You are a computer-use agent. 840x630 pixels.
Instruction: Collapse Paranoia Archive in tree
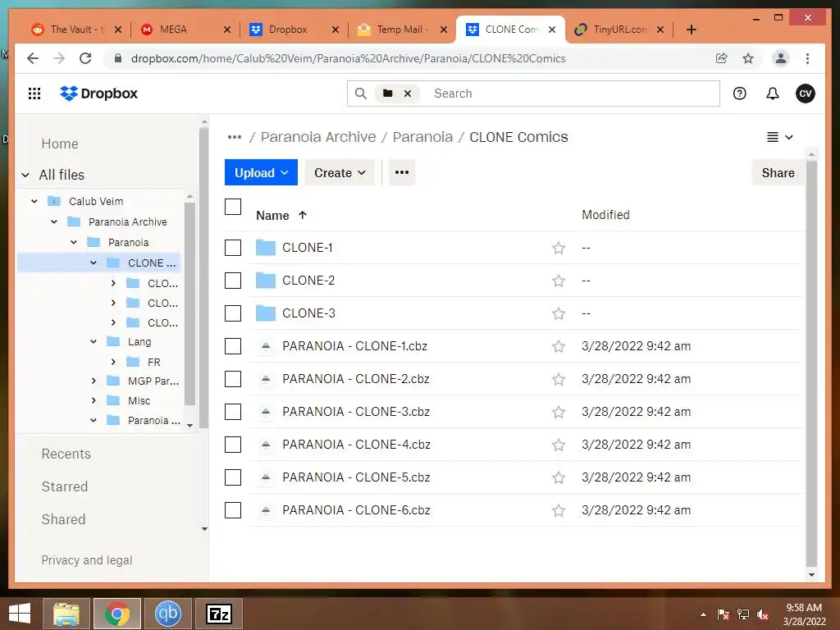pyautogui.click(x=54, y=221)
